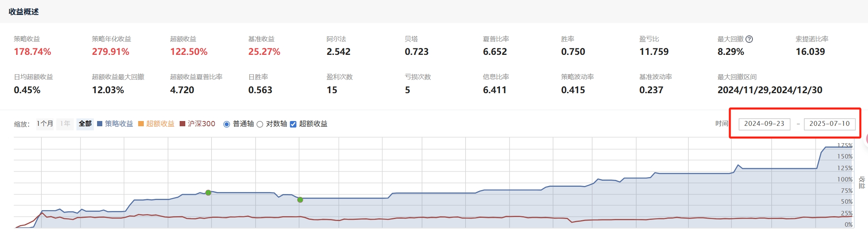Click the 策略波动率 value 0.415
The height and width of the screenshot is (240, 868).
pyautogui.click(x=573, y=90)
